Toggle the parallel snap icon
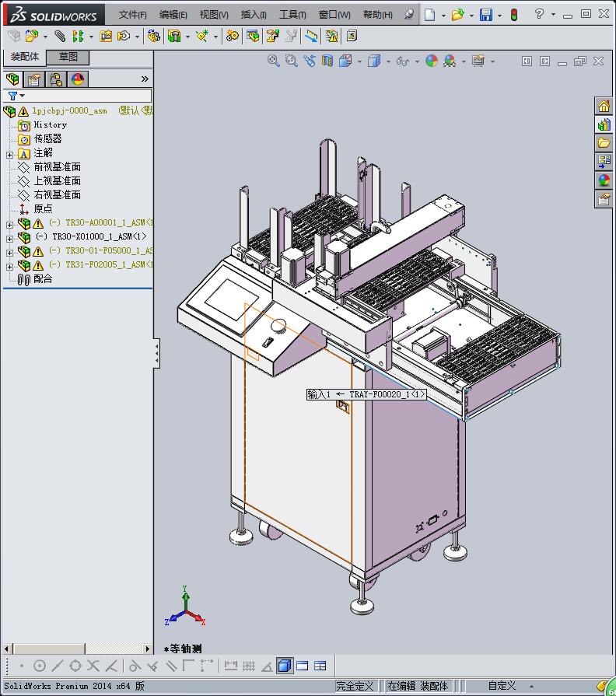 pyautogui.click(x=170, y=666)
